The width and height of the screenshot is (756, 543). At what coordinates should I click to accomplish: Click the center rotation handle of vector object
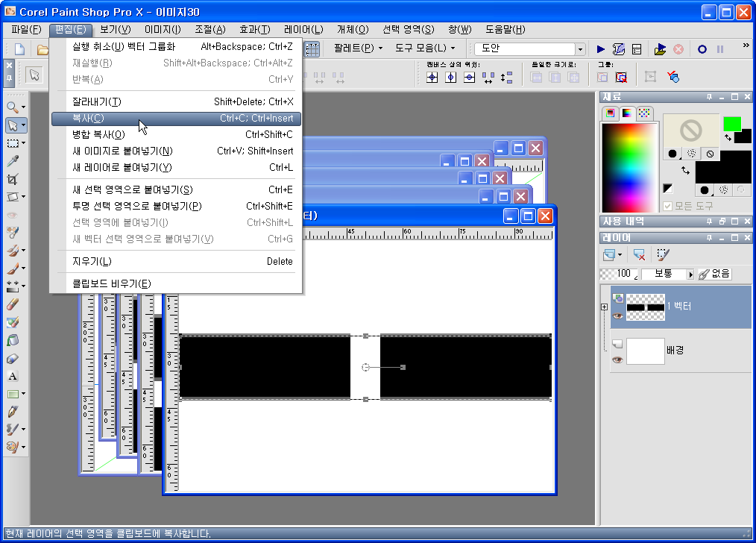pos(365,368)
